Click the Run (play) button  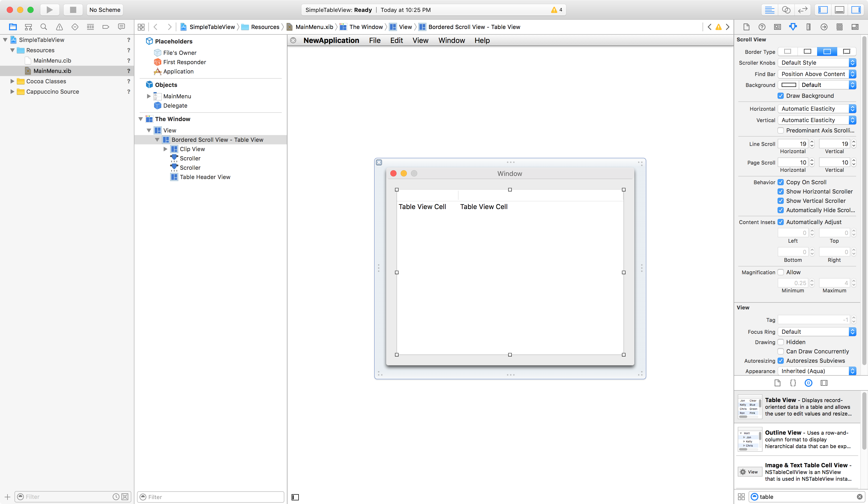(x=50, y=10)
